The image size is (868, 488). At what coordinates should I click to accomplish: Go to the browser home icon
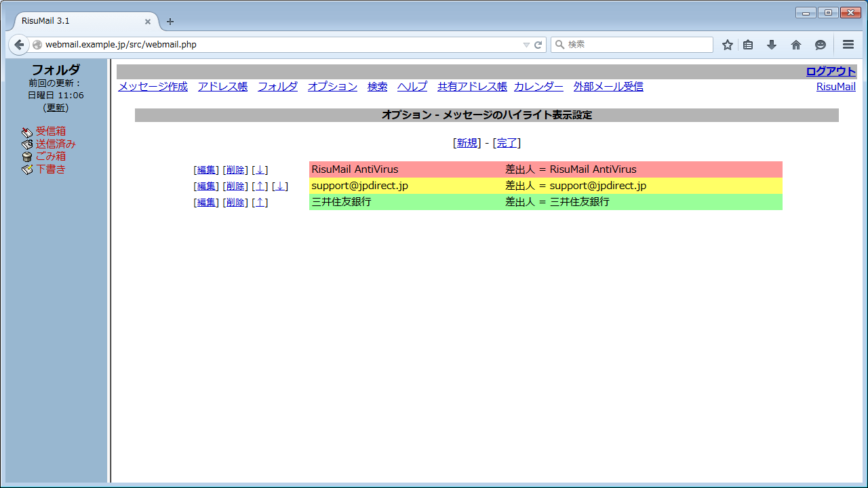(x=796, y=45)
